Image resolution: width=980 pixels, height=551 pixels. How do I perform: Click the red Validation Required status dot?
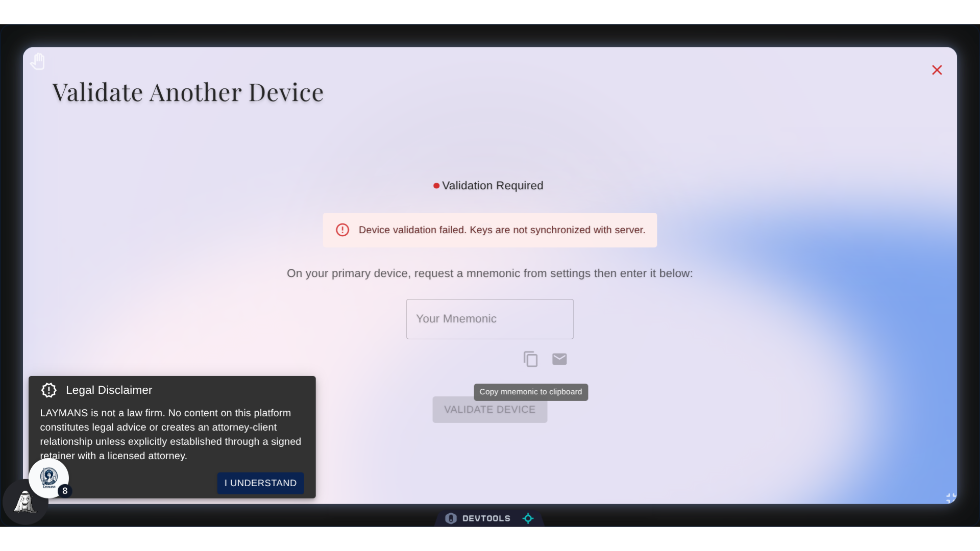tap(436, 186)
